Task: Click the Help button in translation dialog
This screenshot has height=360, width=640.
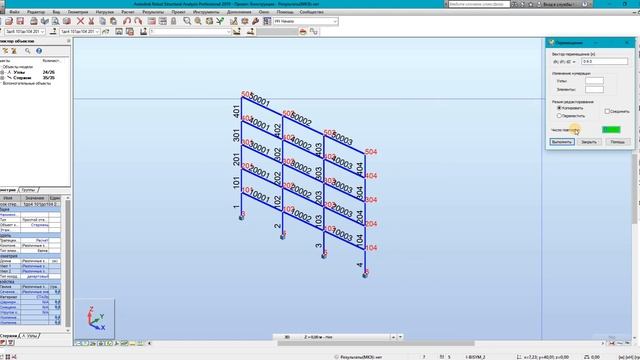Action: [x=617, y=142]
